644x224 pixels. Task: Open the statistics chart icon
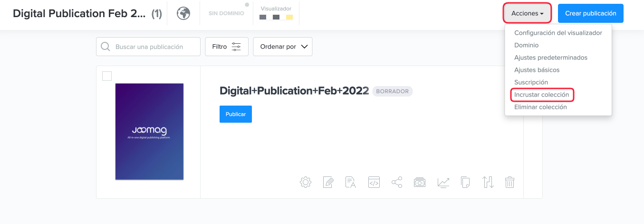coord(443,182)
